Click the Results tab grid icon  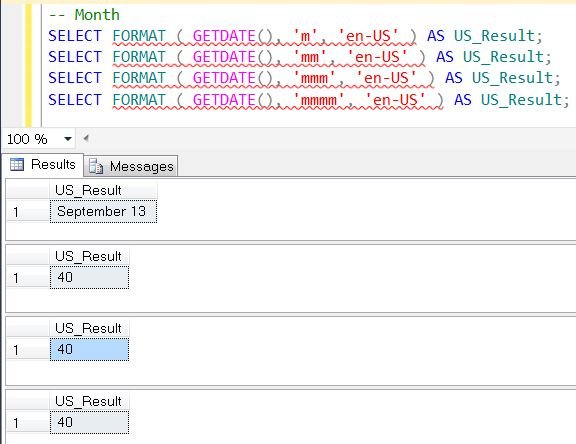pyautogui.click(x=17, y=164)
